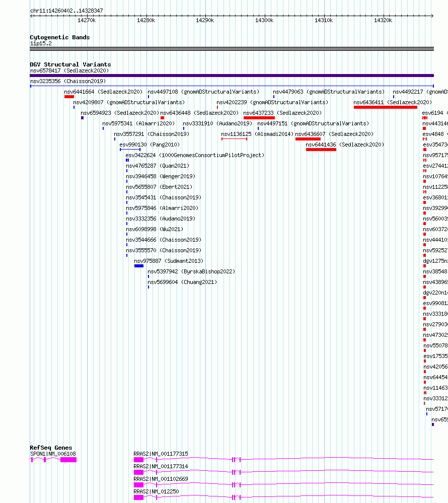Click the long red bar under nsv6436411
Image resolution: width=448 pixels, height=503 pixels.
386,107
